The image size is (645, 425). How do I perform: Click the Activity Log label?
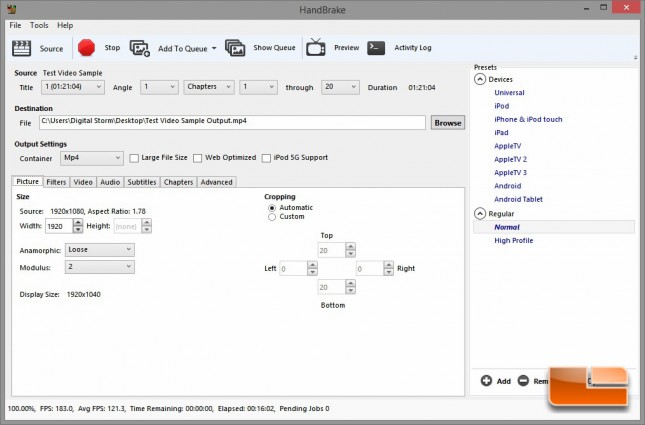click(413, 48)
